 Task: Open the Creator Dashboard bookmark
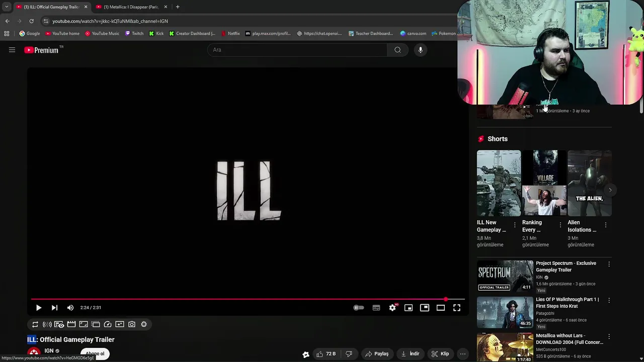coord(192,34)
